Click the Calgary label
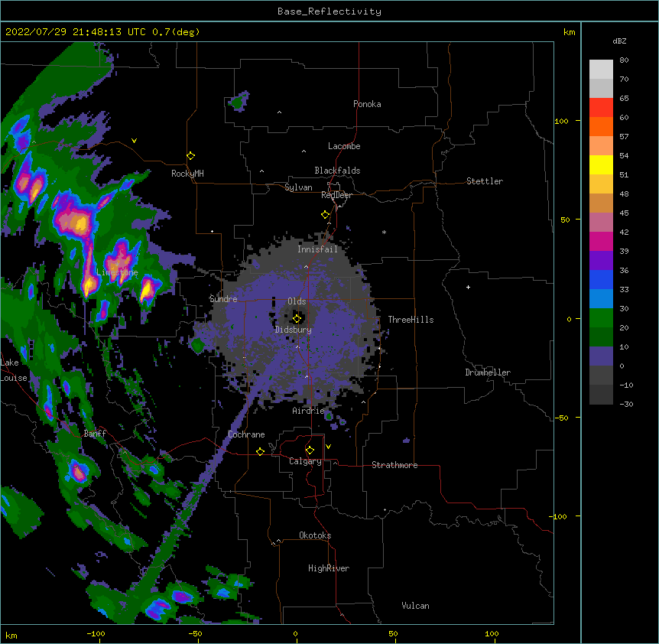Image resolution: width=659 pixels, height=644 pixels. coord(305,461)
